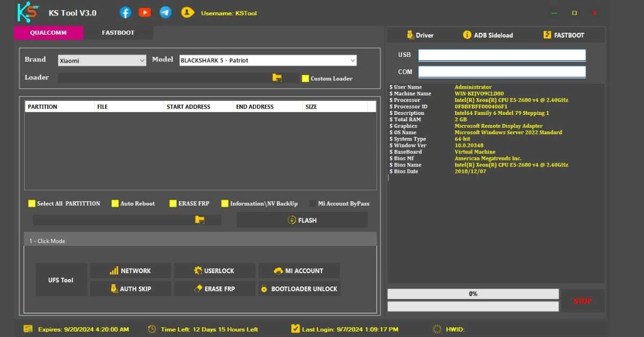
Task: Open the Model dropdown showing BLACKSHARK 5 - Patriot
Action: click(x=268, y=60)
